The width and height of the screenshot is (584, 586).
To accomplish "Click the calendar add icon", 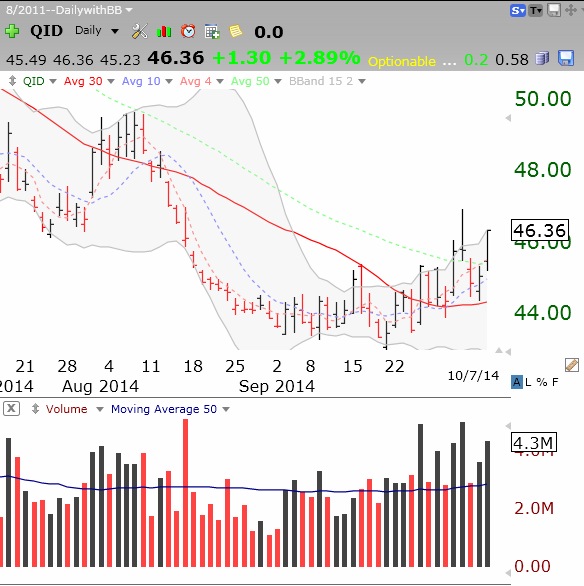I will click(x=212, y=31).
